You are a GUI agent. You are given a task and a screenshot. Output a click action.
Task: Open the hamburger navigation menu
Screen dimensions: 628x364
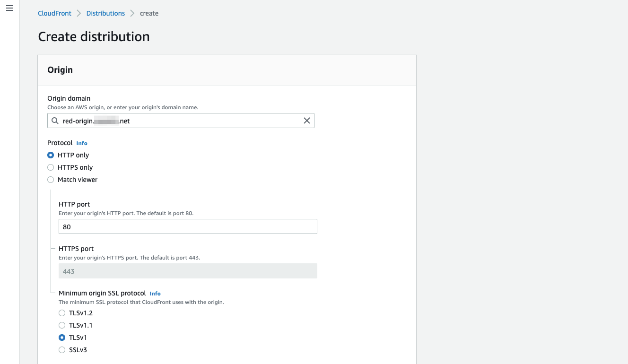click(9, 9)
